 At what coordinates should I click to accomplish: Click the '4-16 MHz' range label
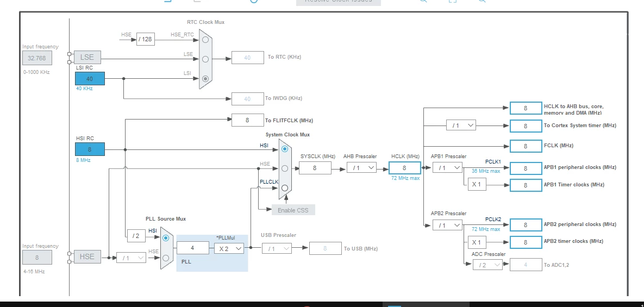[34, 271]
